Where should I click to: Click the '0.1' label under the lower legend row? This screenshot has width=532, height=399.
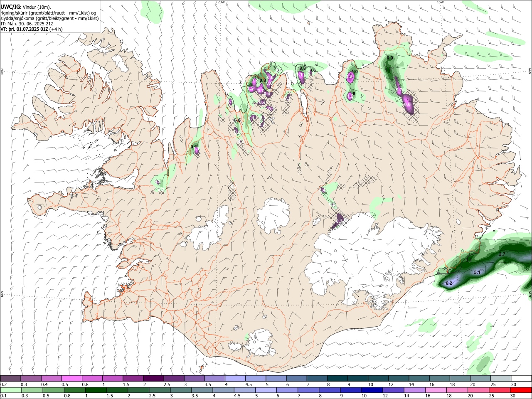tap(3, 396)
